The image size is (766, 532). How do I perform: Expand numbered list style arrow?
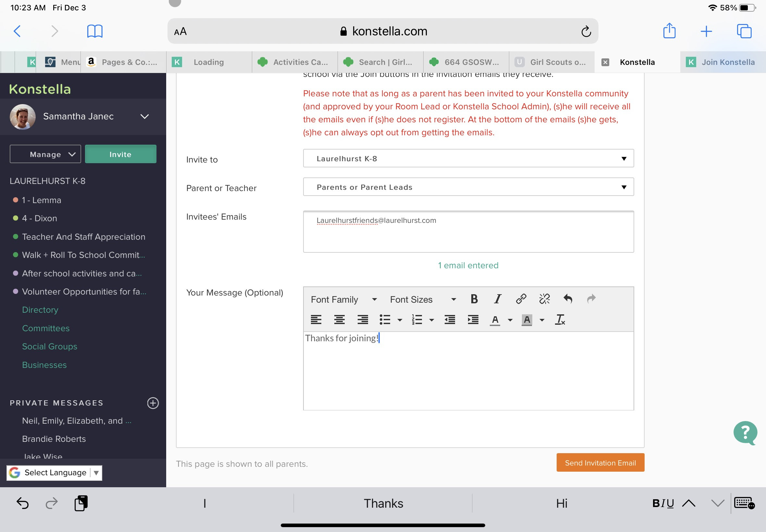click(x=431, y=320)
